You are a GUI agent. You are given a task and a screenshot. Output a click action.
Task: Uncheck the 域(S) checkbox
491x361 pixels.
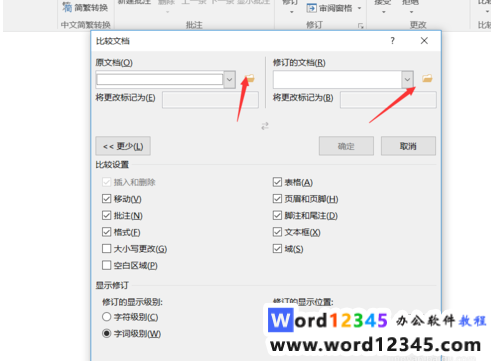(277, 249)
